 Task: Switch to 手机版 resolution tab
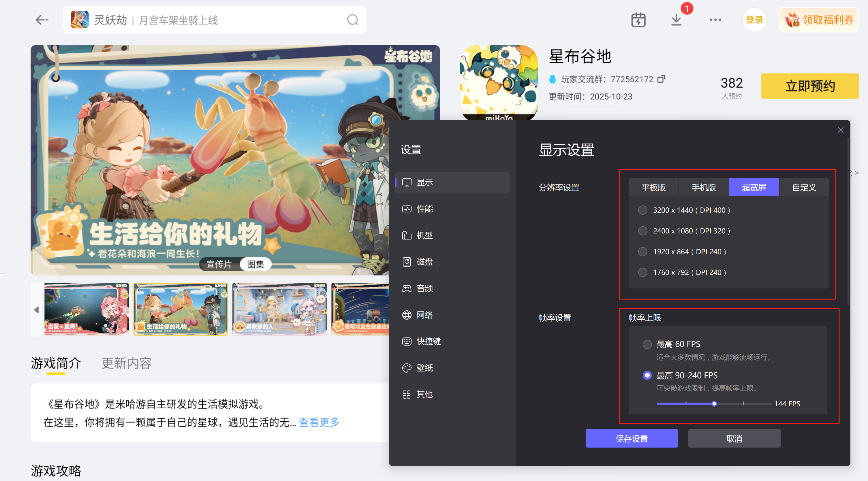click(704, 187)
